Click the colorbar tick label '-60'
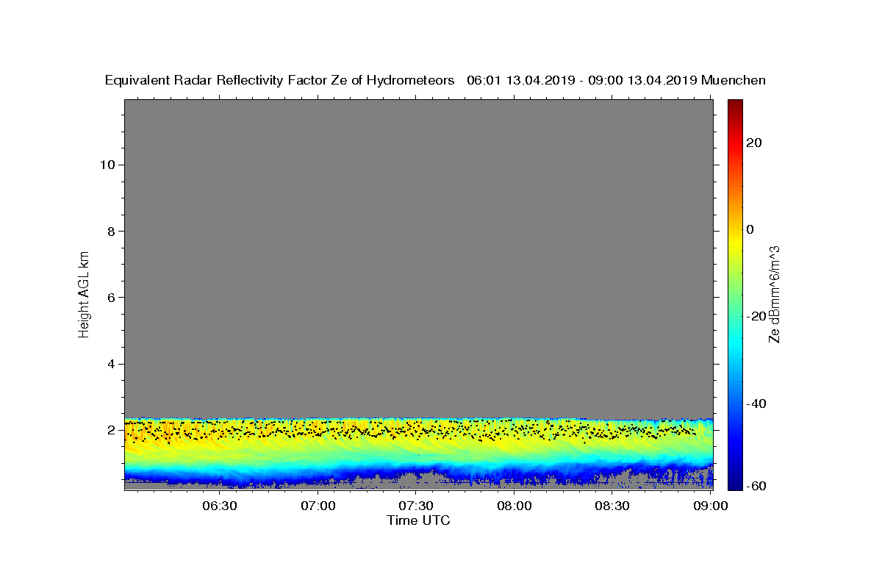Viewport: 882px width, 588px height. tap(756, 486)
